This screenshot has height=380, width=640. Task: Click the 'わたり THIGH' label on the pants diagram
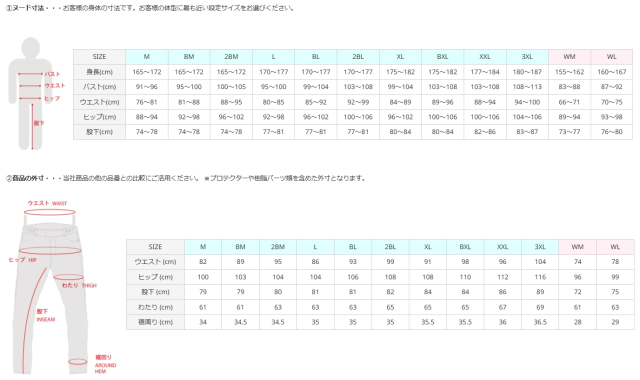tap(79, 285)
